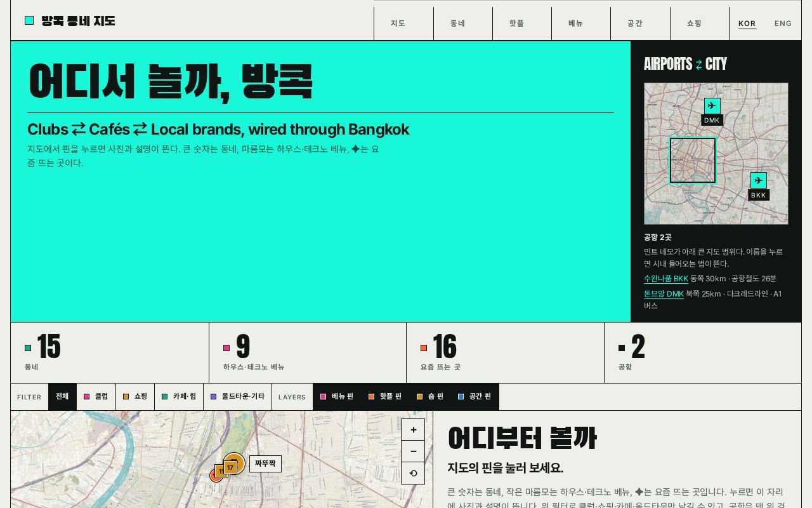Toggle the 숍 핀 layer
The height and width of the screenshot is (508, 812).
click(430, 397)
